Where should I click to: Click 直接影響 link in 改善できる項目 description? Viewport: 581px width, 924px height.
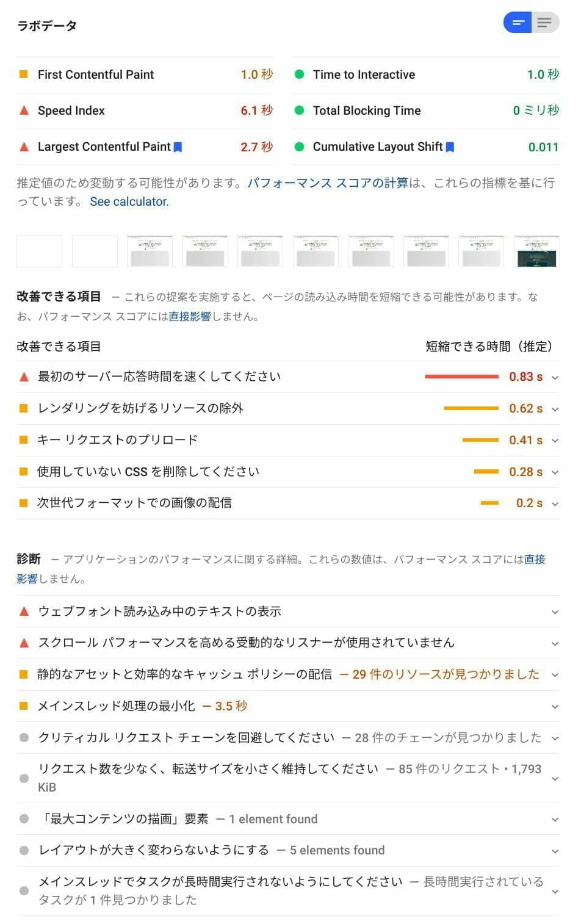(190, 316)
